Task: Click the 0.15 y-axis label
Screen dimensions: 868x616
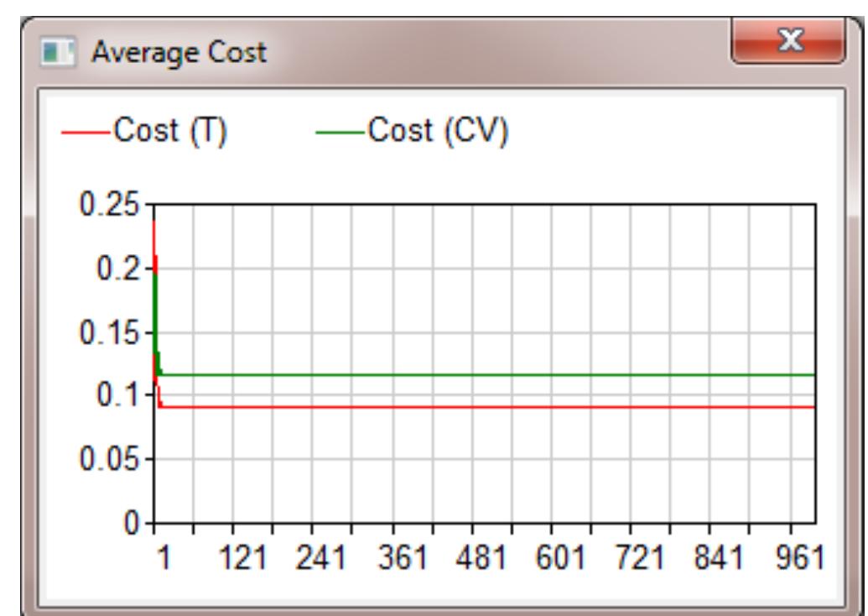Action: [x=109, y=333]
